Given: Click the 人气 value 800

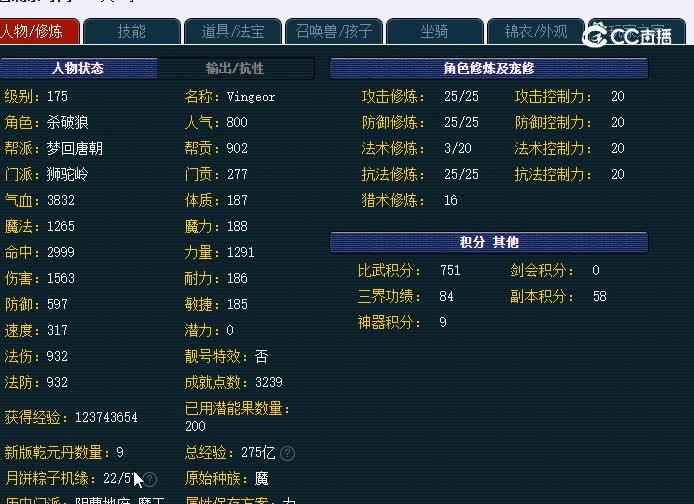Looking at the screenshot, I should pyautogui.click(x=237, y=123).
